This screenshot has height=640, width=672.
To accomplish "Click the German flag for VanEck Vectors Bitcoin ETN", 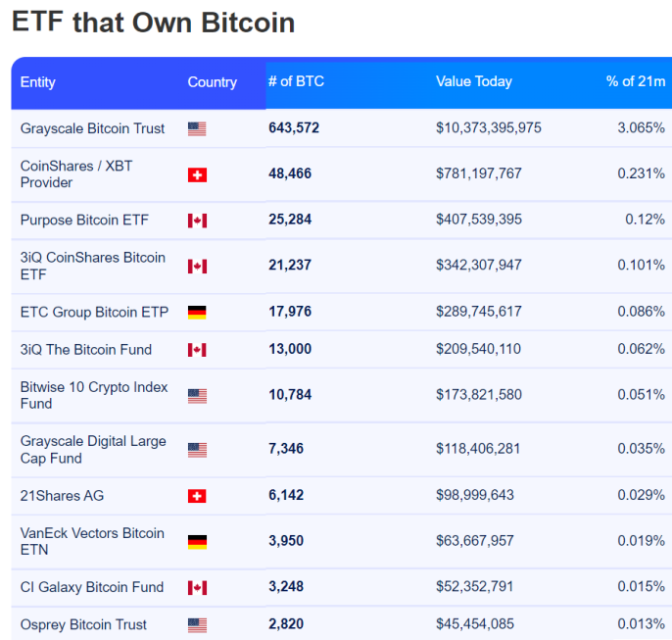I will (x=197, y=542).
